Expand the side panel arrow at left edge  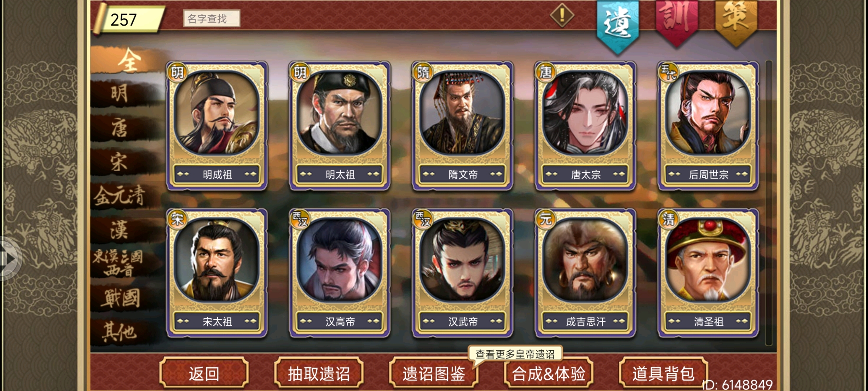coord(9,258)
